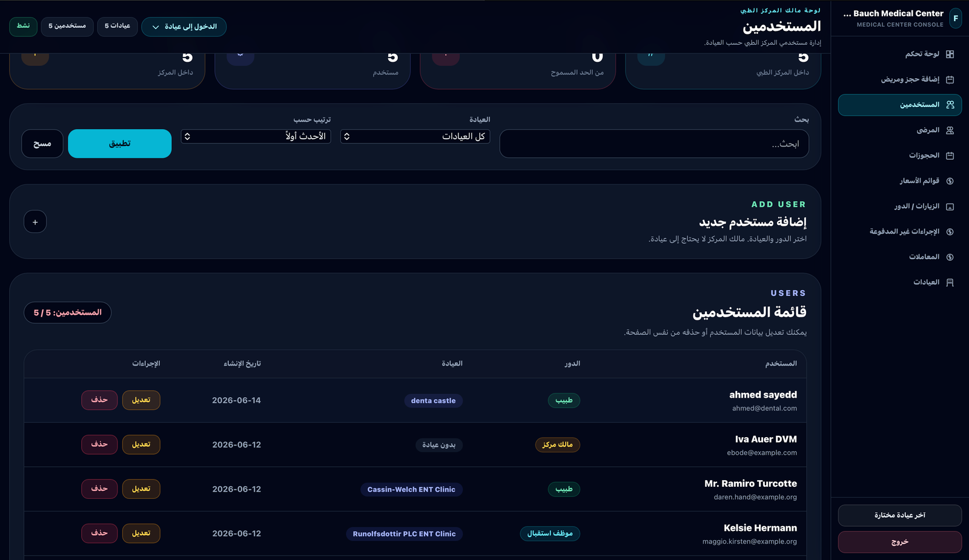Click the بدون عيادة tag
The height and width of the screenshot is (560, 969).
point(439,445)
